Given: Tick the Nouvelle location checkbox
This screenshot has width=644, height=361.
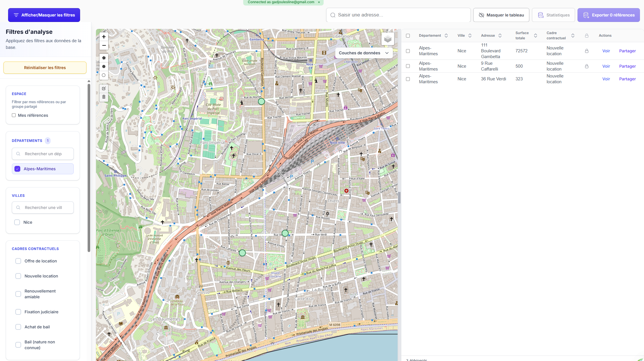Looking at the screenshot, I should tap(18, 276).
